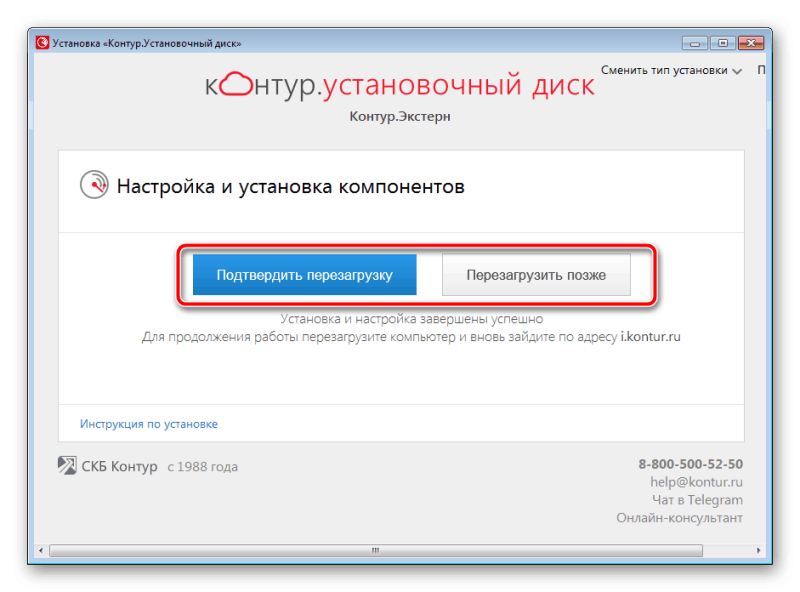This screenshot has width=800, height=592.
Task: Open Онлайн-консультант link
Action: 679,517
